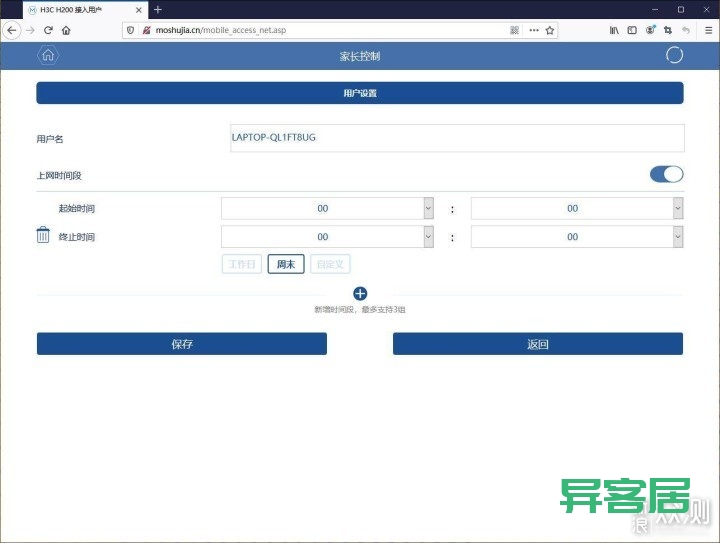The height and width of the screenshot is (543, 720).
Task: Toggle the 上网时间段 switch
Action: click(666, 174)
